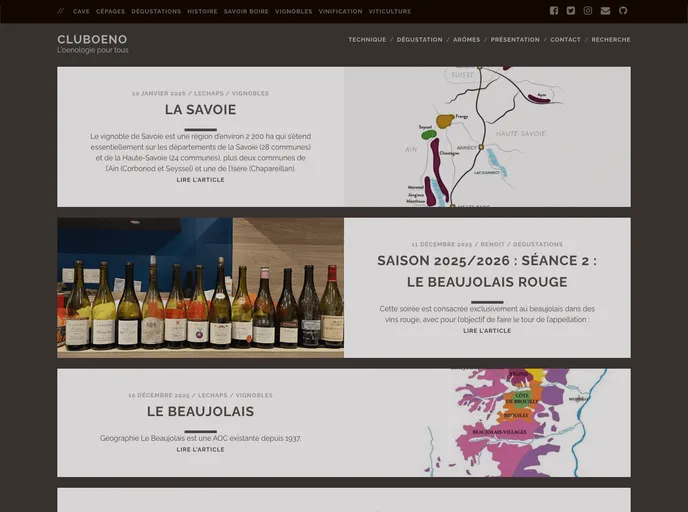The height and width of the screenshot is (512, 688).
Task: Open the Viticulture top menu item
Action: coord(389,12)
